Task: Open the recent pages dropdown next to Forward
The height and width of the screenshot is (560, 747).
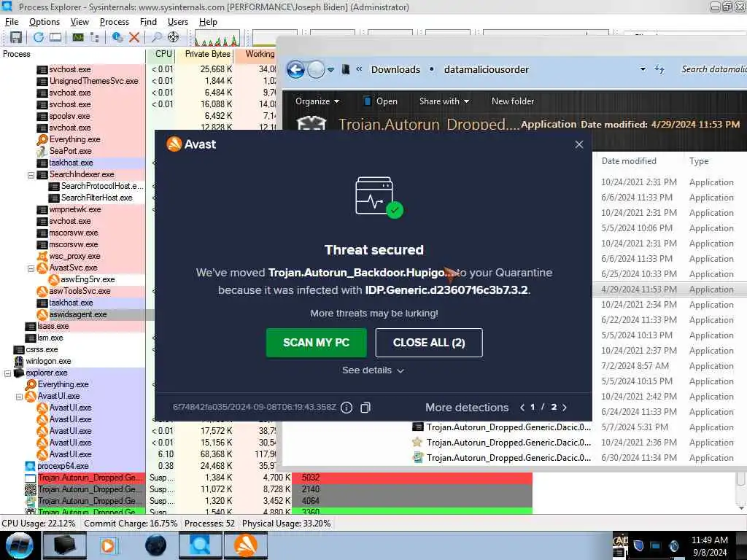Action: (330, 70)
